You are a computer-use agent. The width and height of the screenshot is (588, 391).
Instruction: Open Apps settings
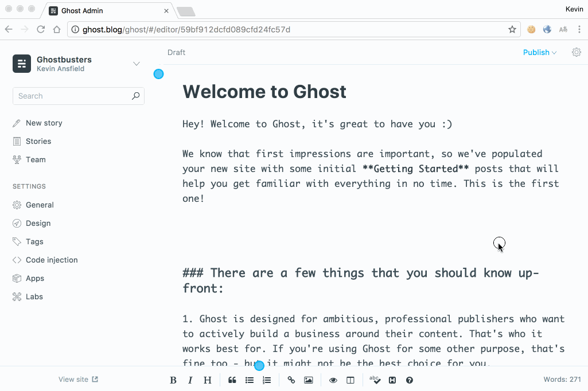(x=35, y=279)
